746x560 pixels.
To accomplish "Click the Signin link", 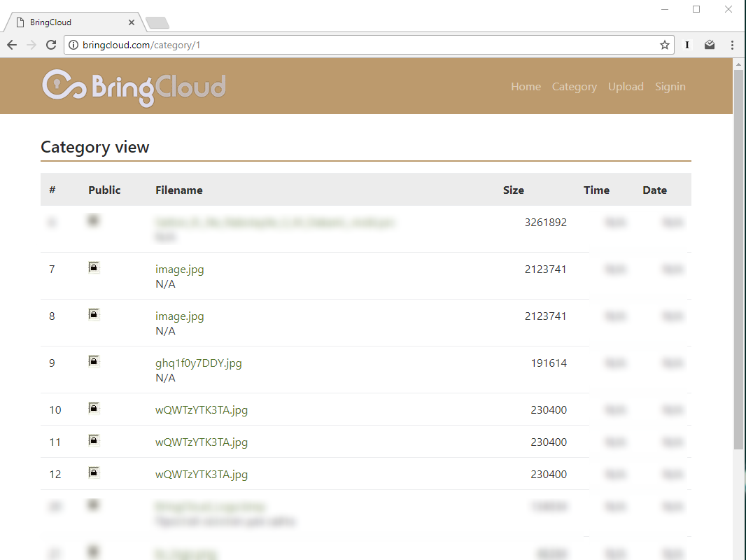I will (670, 86).
